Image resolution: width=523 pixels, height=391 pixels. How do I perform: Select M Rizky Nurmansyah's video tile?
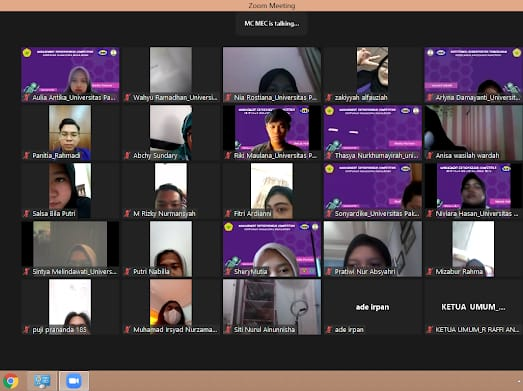click(x=171, y=190)
